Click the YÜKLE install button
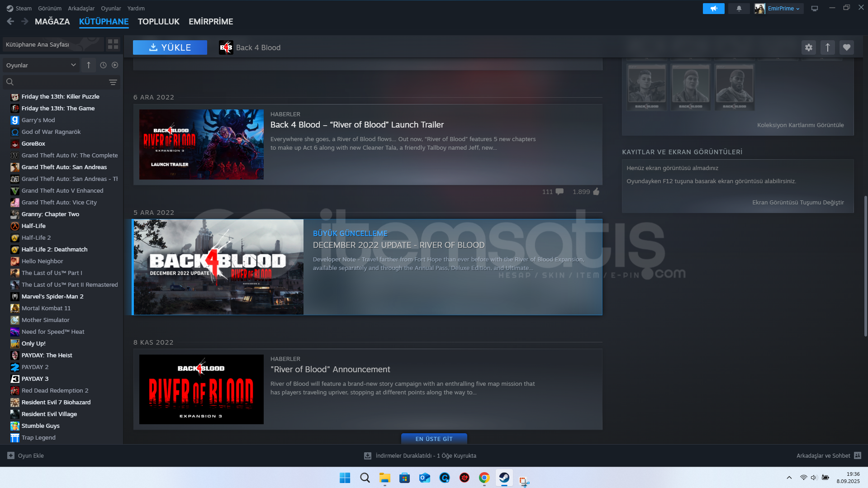The image size is (868, 488). pos(170,47)
